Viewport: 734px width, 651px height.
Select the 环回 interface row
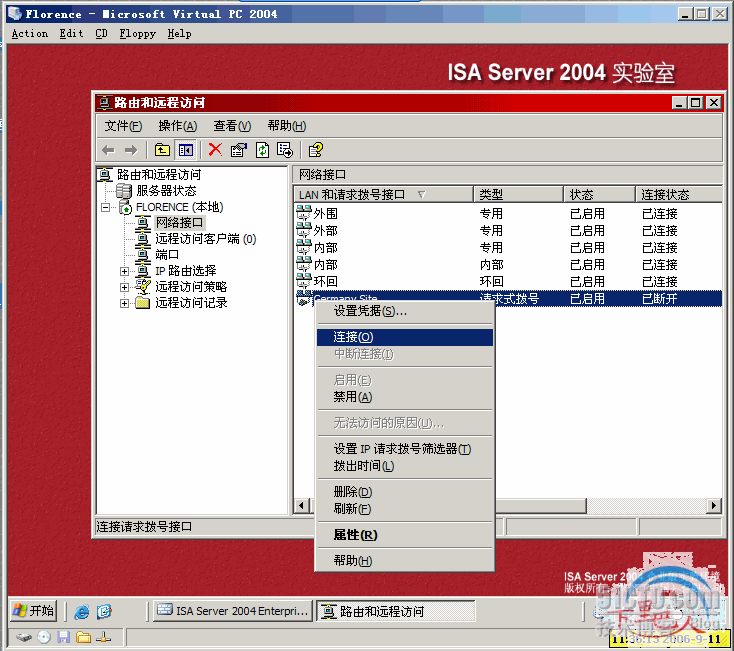tap(508, 281)
